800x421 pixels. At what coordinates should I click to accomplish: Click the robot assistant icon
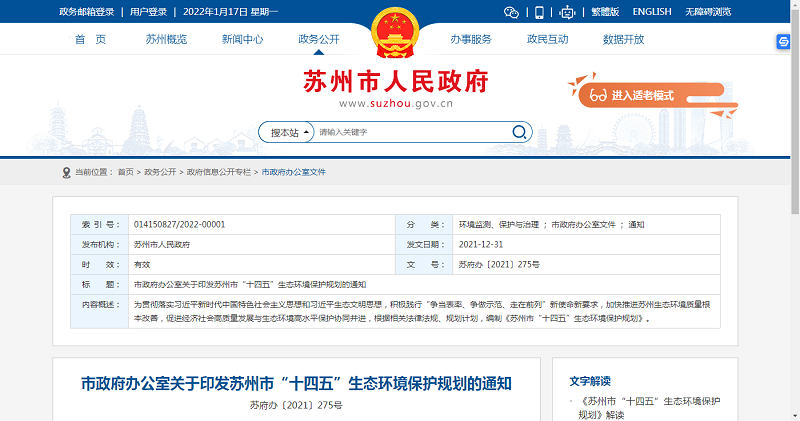[567, 12]
